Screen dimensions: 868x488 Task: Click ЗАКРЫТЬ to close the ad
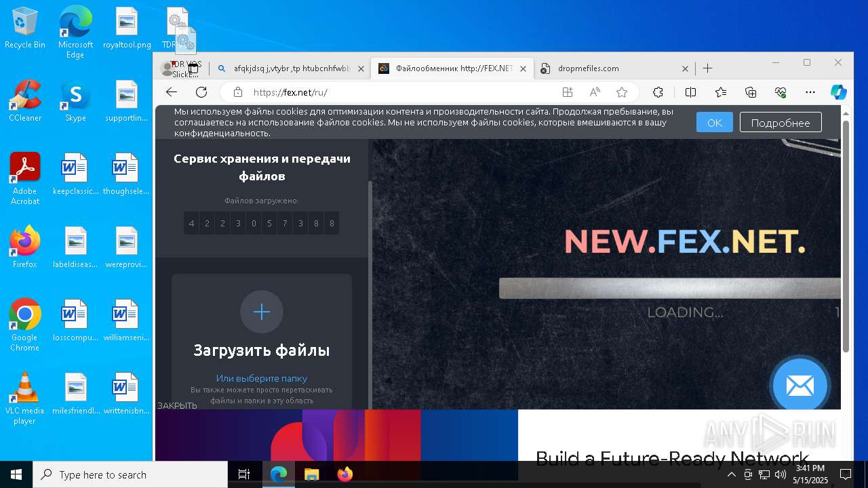click(177, 405)
